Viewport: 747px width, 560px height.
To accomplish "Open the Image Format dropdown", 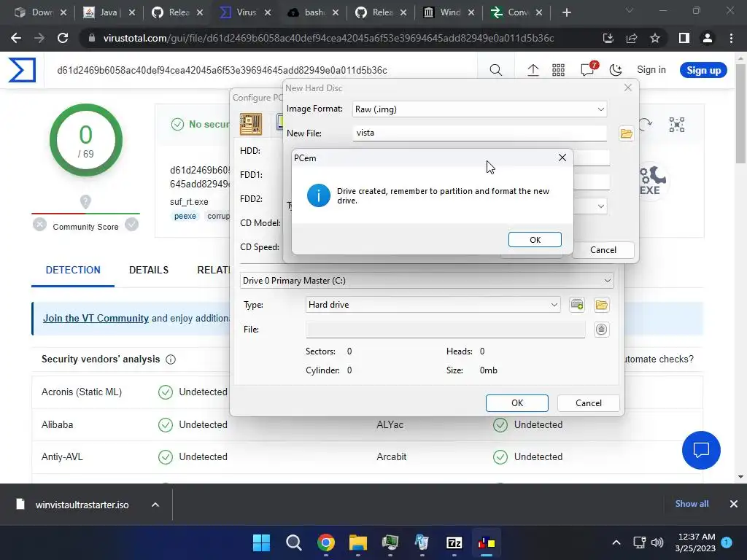I will click(479, 109).
